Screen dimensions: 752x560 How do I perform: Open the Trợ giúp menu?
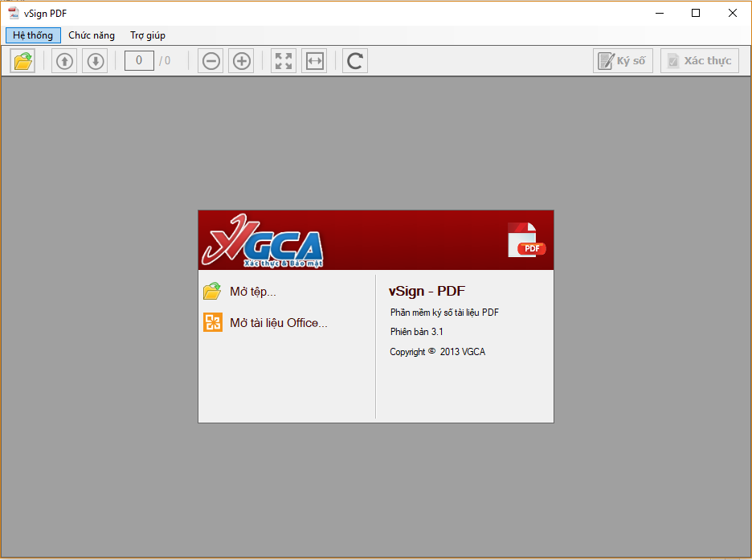pos(148,35)
